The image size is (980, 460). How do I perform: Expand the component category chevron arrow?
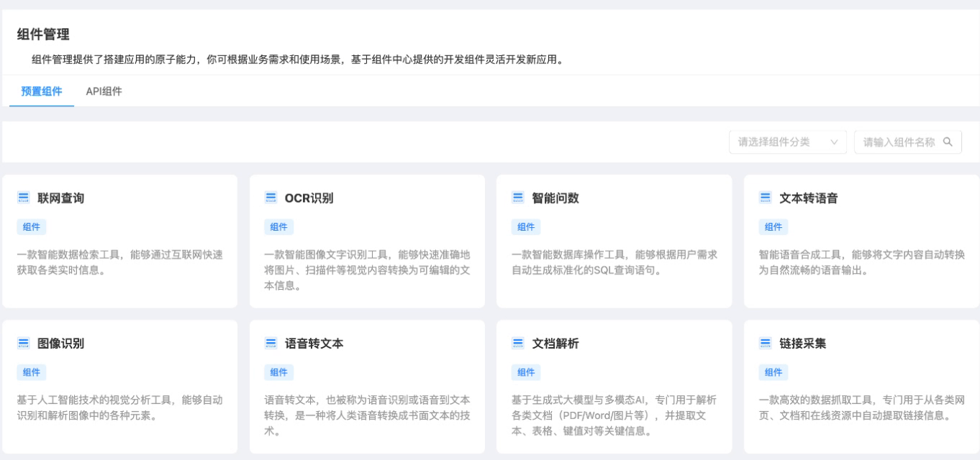(834, 142)
